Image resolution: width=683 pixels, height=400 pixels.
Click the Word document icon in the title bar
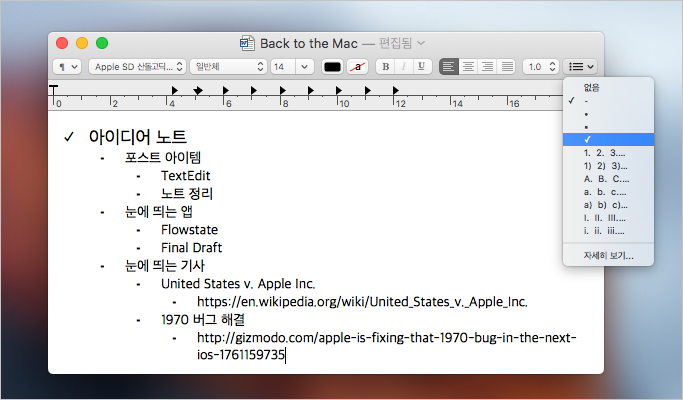247,43
